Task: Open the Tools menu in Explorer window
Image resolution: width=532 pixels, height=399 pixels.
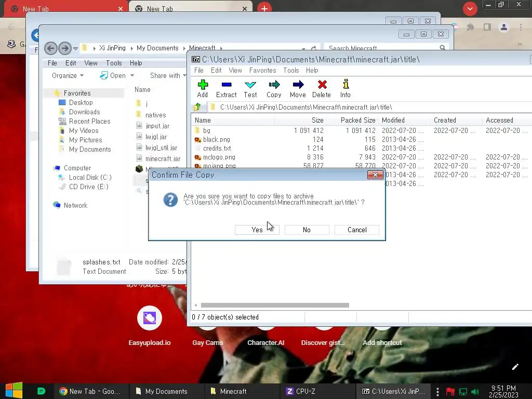Action: click(114, 63)
